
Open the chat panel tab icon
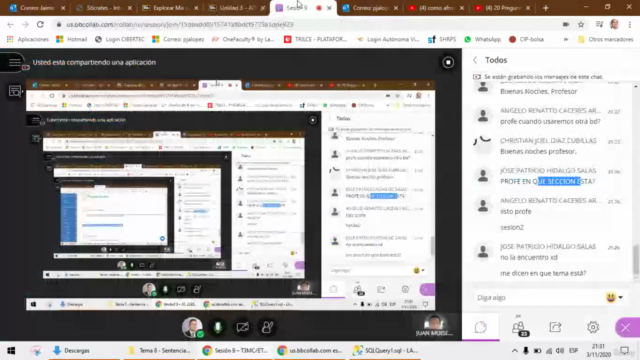[x=481, y=327]
